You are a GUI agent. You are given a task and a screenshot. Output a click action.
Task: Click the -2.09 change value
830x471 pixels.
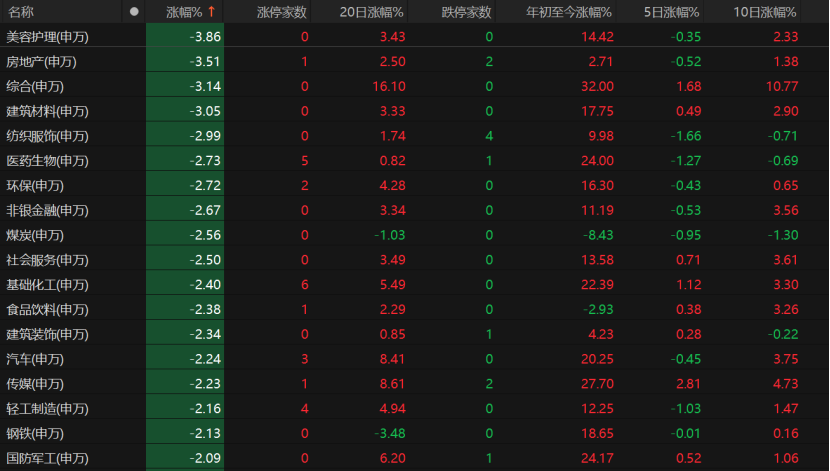point(205,458)
